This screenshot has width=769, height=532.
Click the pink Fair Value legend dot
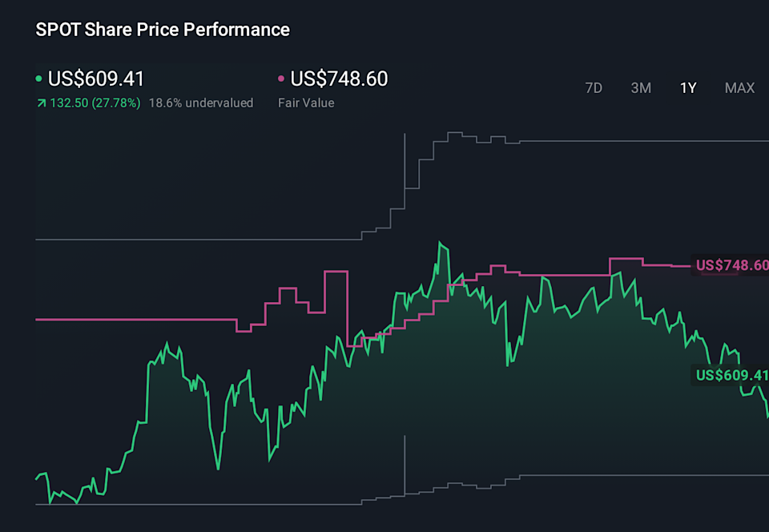[x=281, y=79]
